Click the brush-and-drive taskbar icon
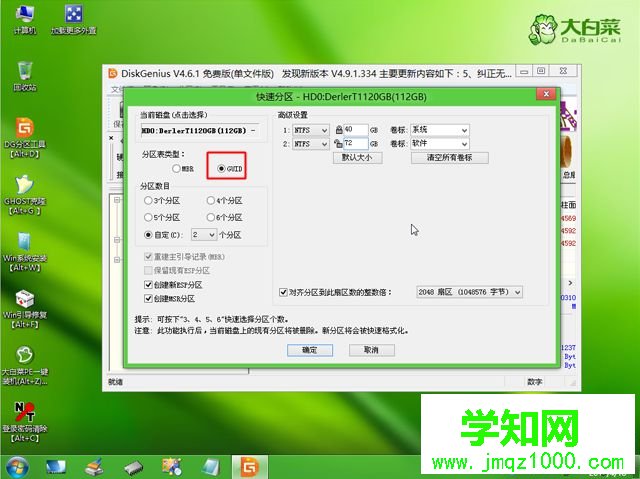Screen dimensions: 640x479 click(95, 468)
